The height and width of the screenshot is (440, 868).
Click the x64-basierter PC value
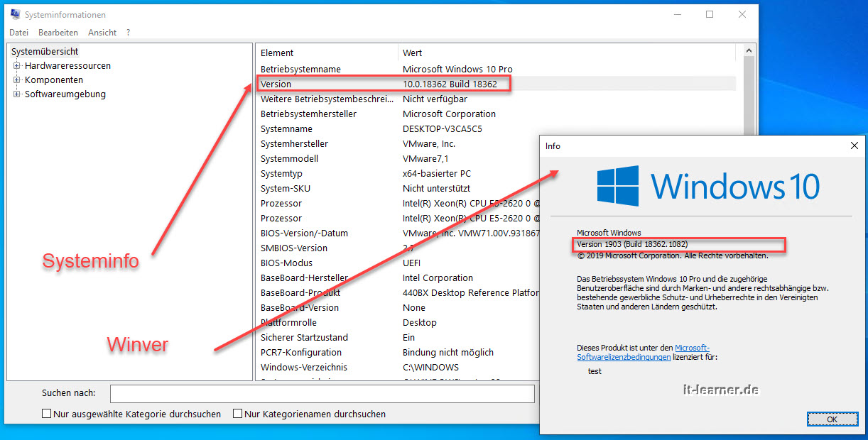(437, 174)
